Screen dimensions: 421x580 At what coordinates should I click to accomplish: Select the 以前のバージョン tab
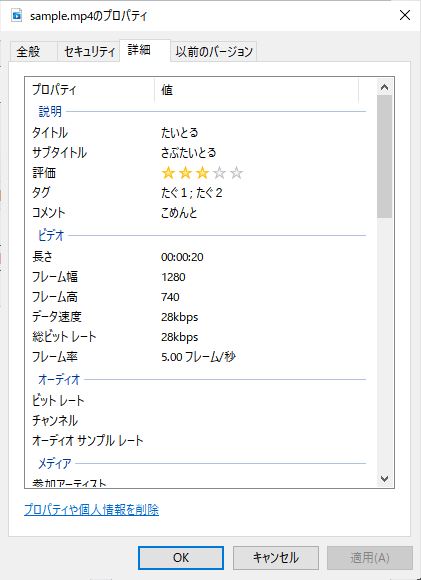(x=214, y=51)
